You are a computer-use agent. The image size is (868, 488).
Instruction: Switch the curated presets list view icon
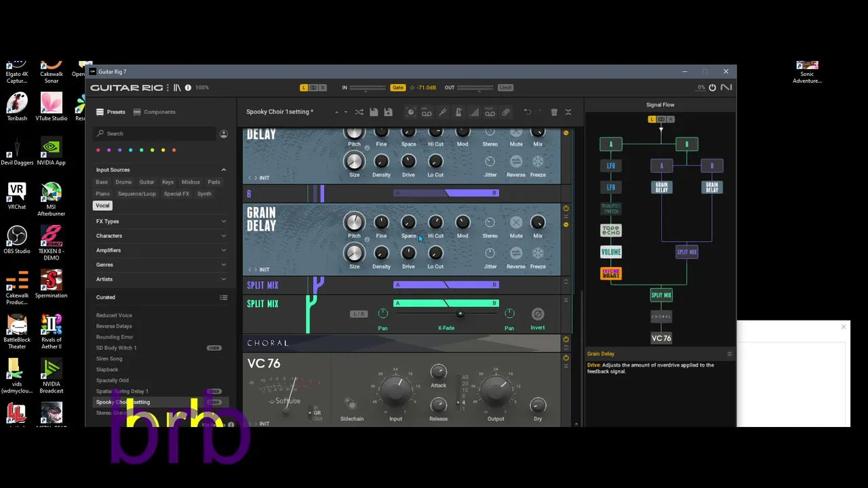pyautogui.click(x=224, y=298)
